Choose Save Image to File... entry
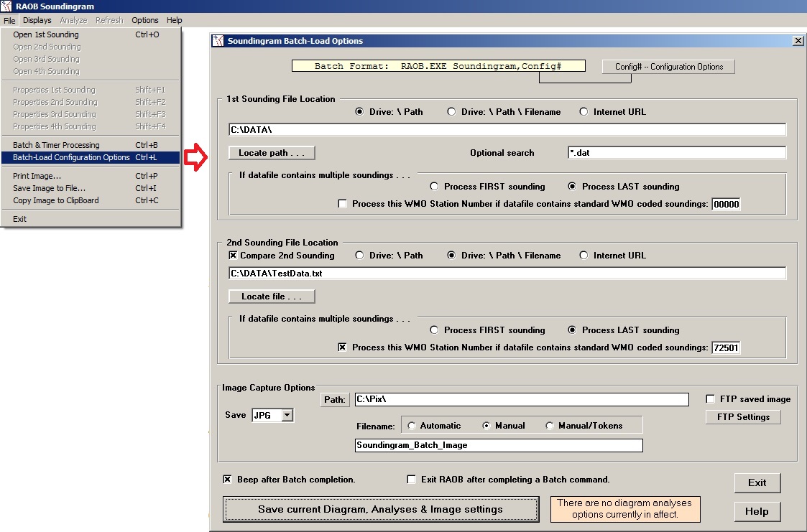 coord(91,188)
